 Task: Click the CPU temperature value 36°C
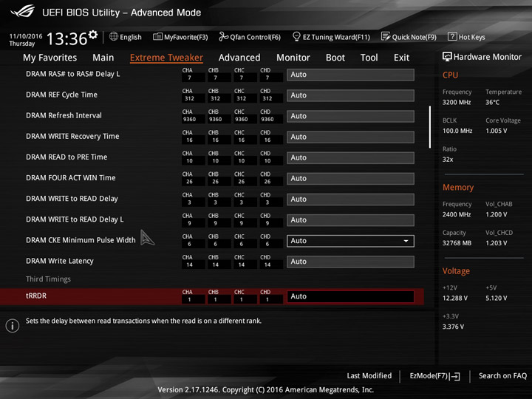pos(492,102)
